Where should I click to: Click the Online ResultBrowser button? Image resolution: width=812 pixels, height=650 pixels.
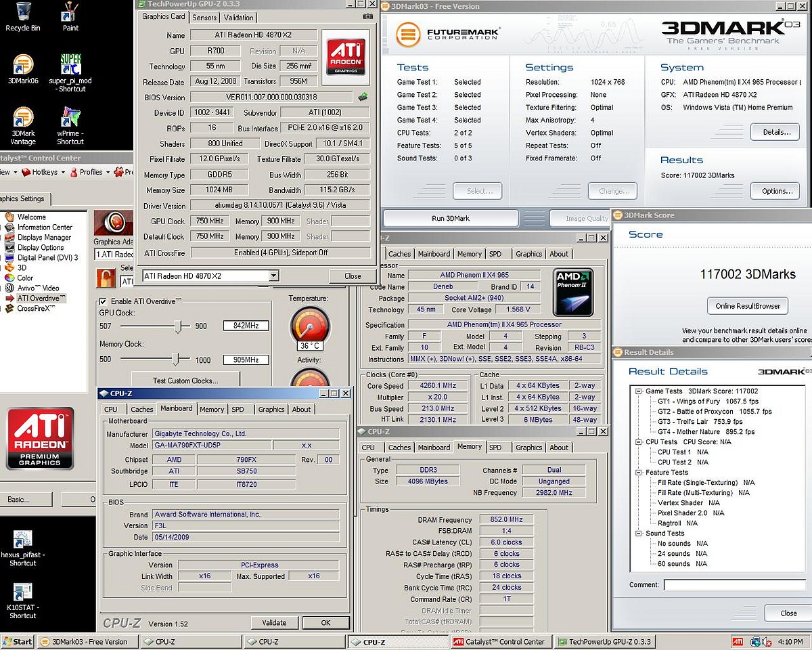(x=748, y=306)
